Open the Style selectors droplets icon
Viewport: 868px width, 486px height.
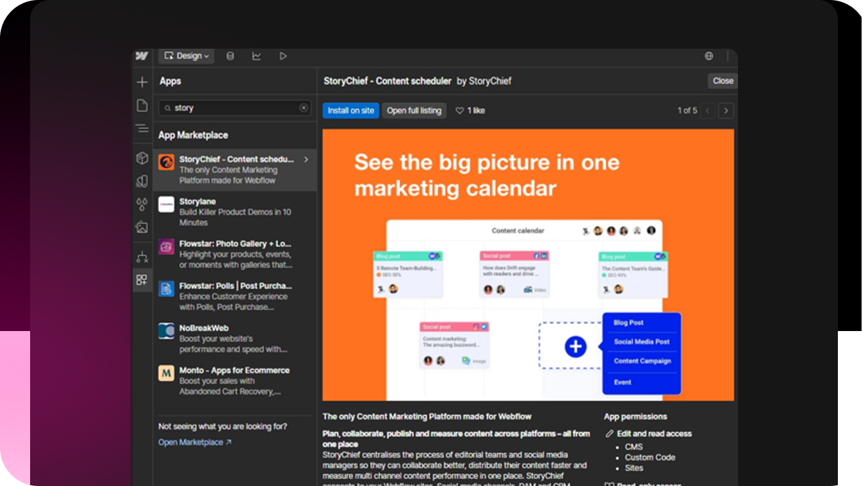pos(142,204)
